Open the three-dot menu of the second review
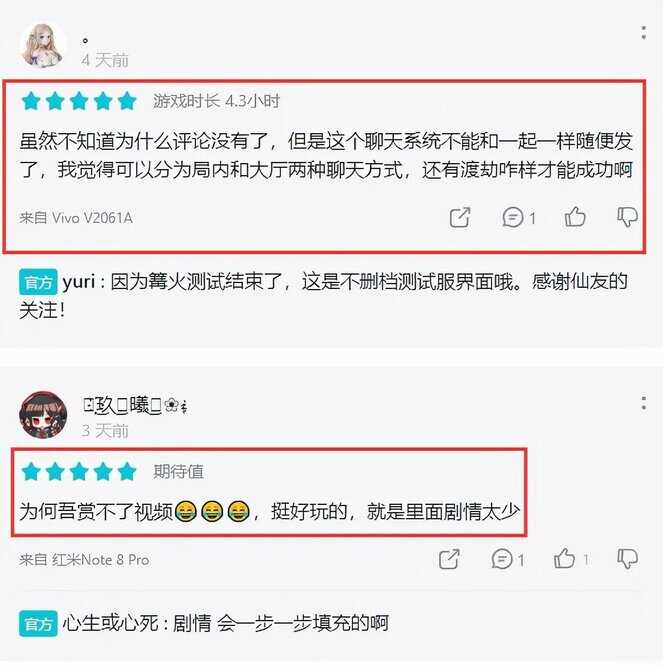 (x=643, y=403)
